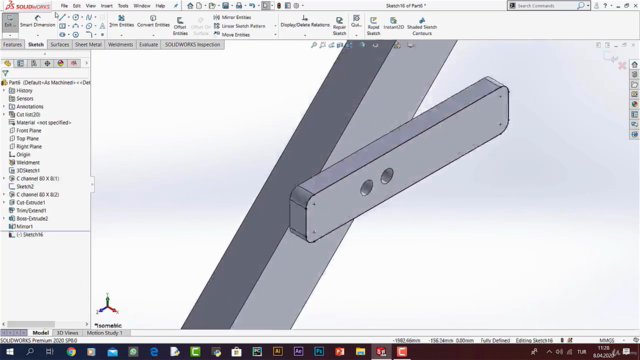Switch to the Evaluate tab
640x360 pixels.
click(149, 44)
